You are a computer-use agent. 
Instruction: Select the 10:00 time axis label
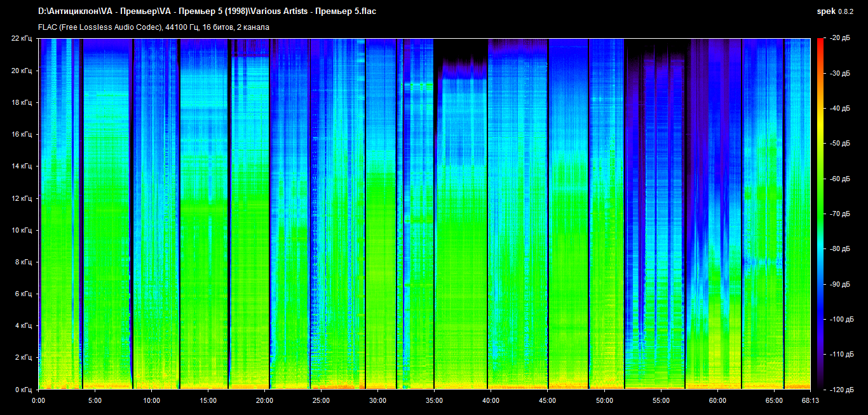[151, 401]
